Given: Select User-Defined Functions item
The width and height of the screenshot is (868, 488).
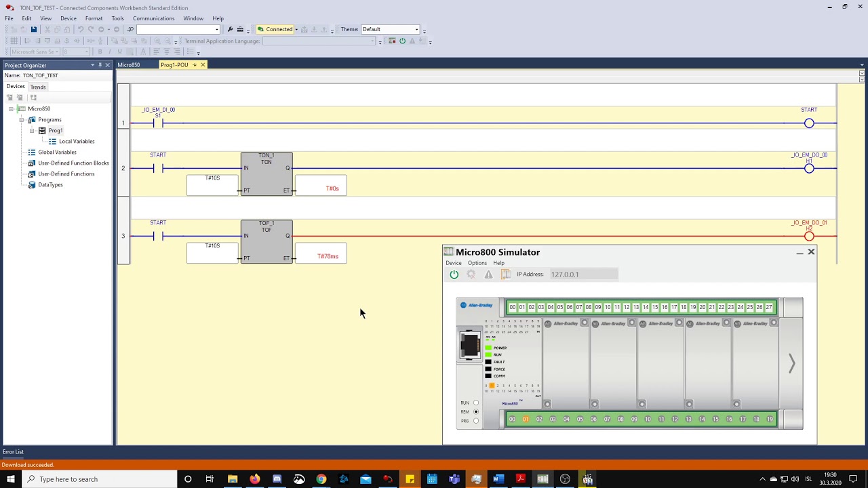Looking at the screenshot, I should point(66,174).
